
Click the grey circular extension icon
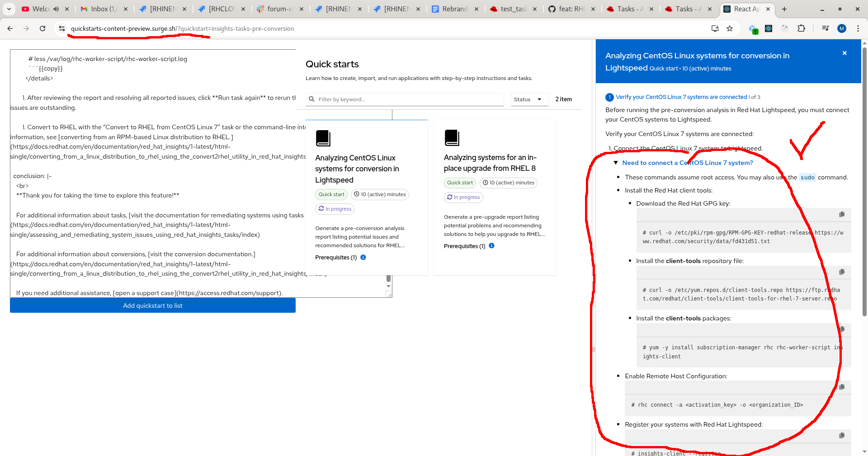[785, 28]
